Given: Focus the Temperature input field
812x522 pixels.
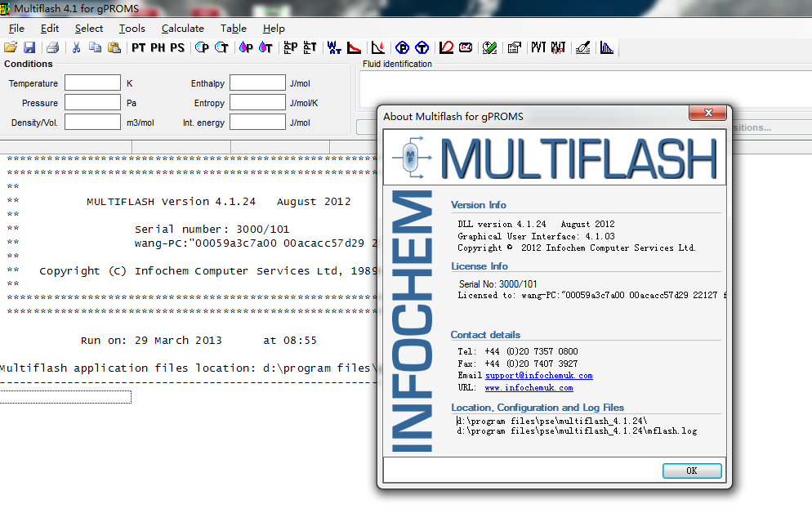Looking at the screenshot, I should tap(92, 83).
